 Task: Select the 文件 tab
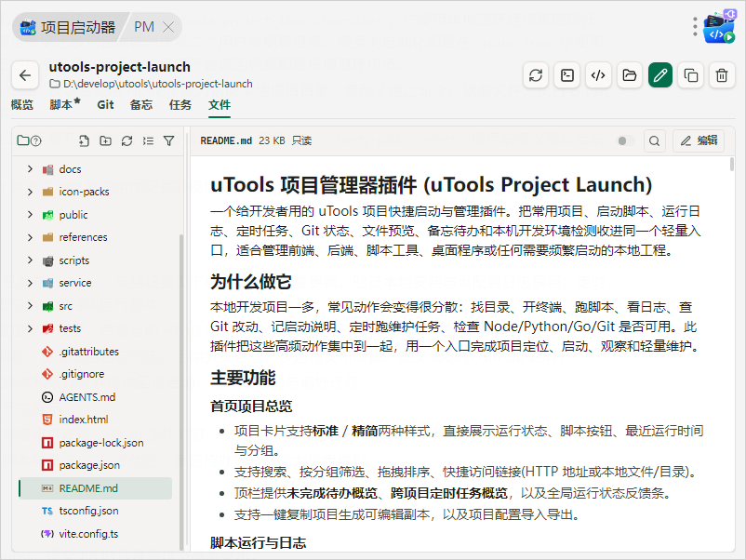click(220, 105)
